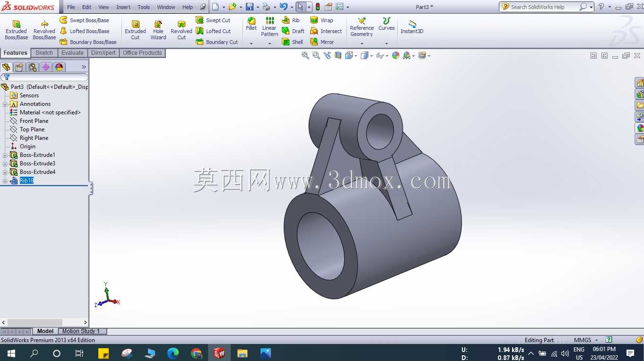Toggle Instant3D mode
644x361 pixels.
pyautogui.click(x=412, y=27)
